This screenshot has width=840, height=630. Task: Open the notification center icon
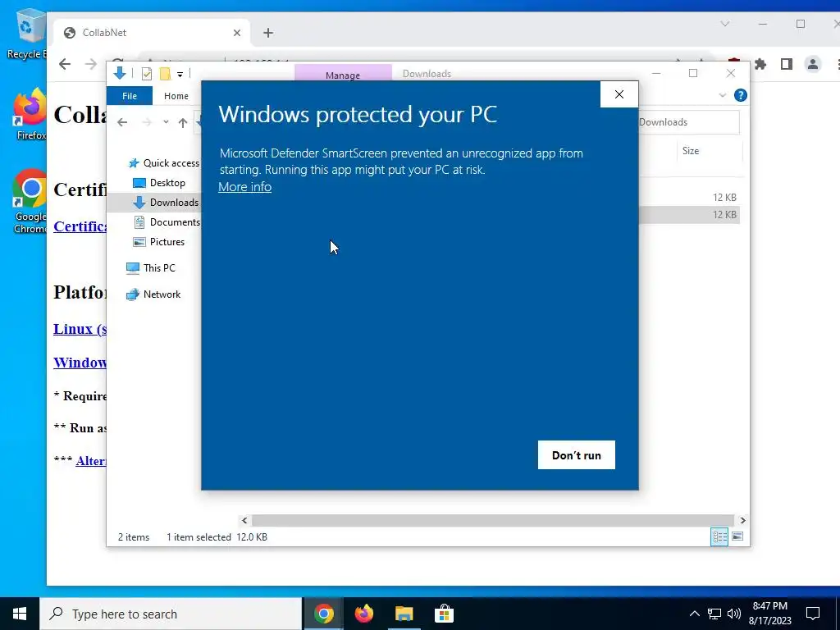tap(813, 614)
